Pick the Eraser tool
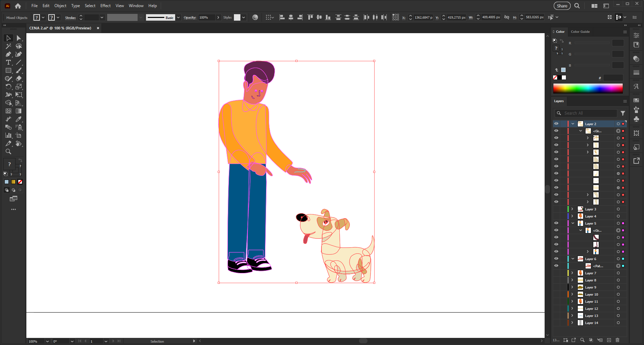The width and height of the screenshot is (644, 345). (x=19, y=79)
